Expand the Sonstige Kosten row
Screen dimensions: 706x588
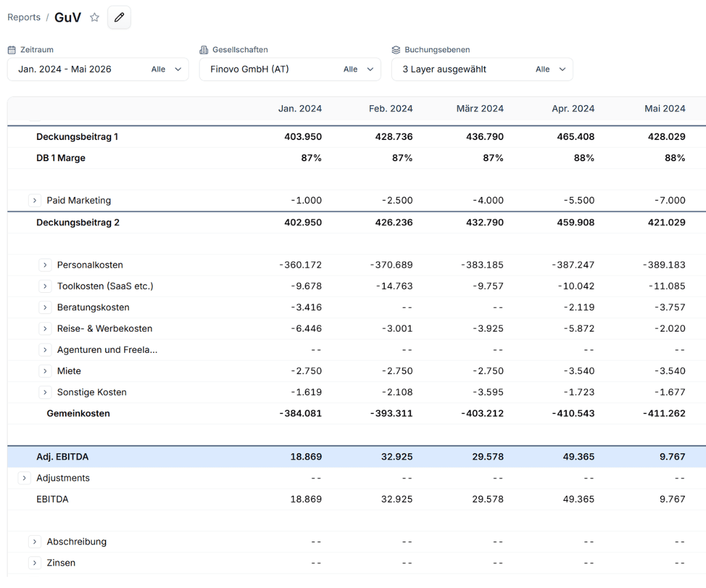tap(45, 392)
